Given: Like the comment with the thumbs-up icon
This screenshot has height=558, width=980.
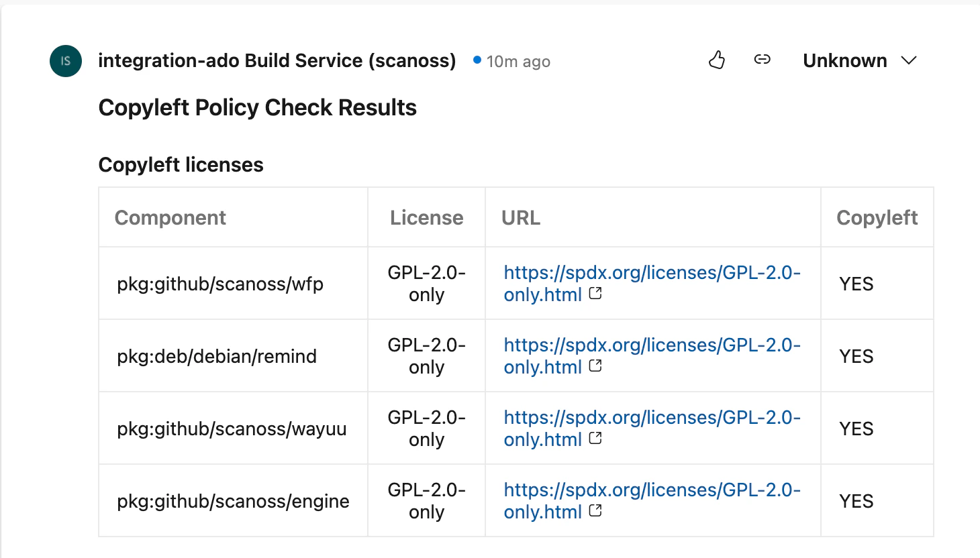Looking at the screenshot, I should click(716, 60).
